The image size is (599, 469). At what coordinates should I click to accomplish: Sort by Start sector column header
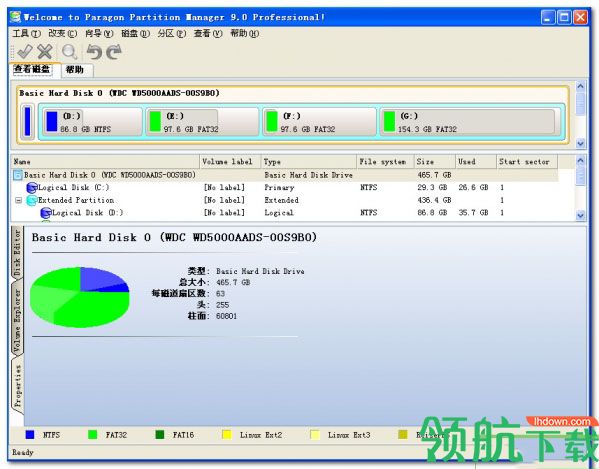click(527, 162)
